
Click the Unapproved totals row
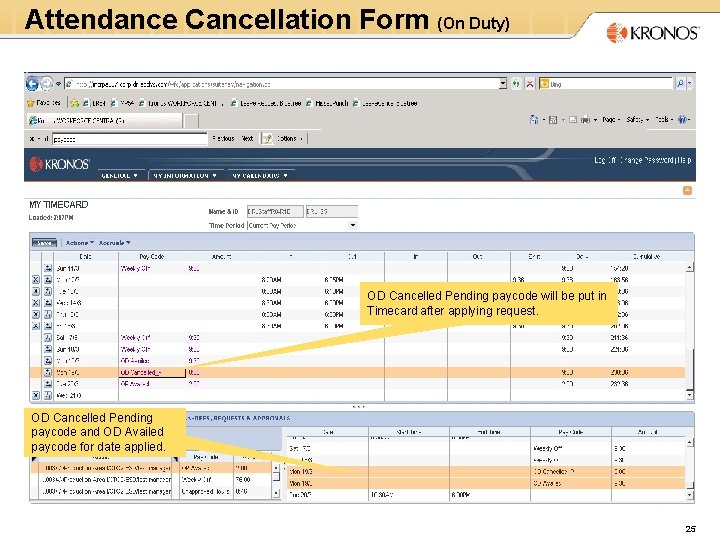click(151, 491)
